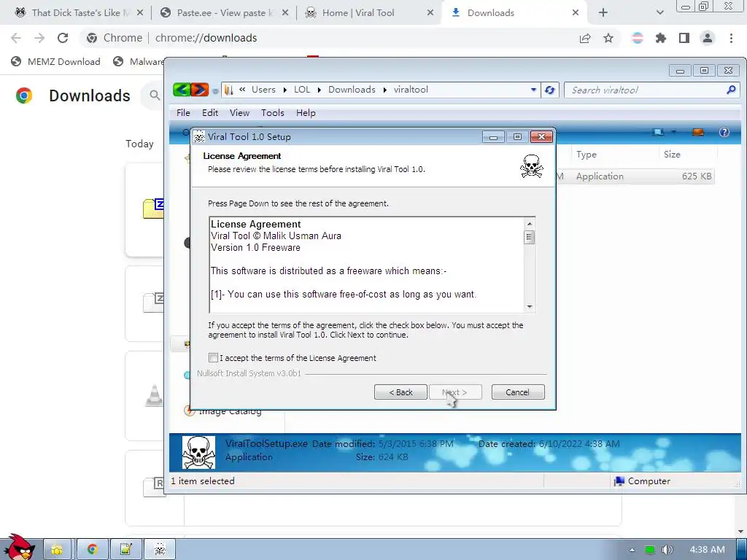Open a new Chrome tab

[x=603, y=13]
